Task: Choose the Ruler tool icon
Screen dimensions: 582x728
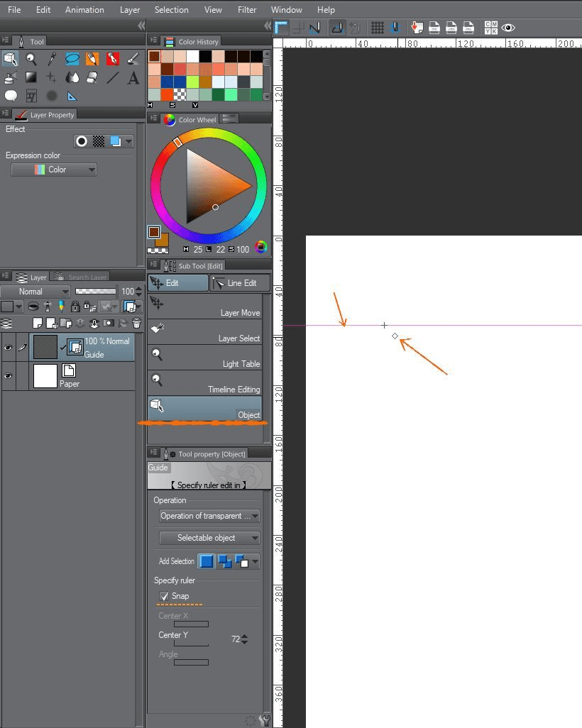Action: click(x=72, y=96)
